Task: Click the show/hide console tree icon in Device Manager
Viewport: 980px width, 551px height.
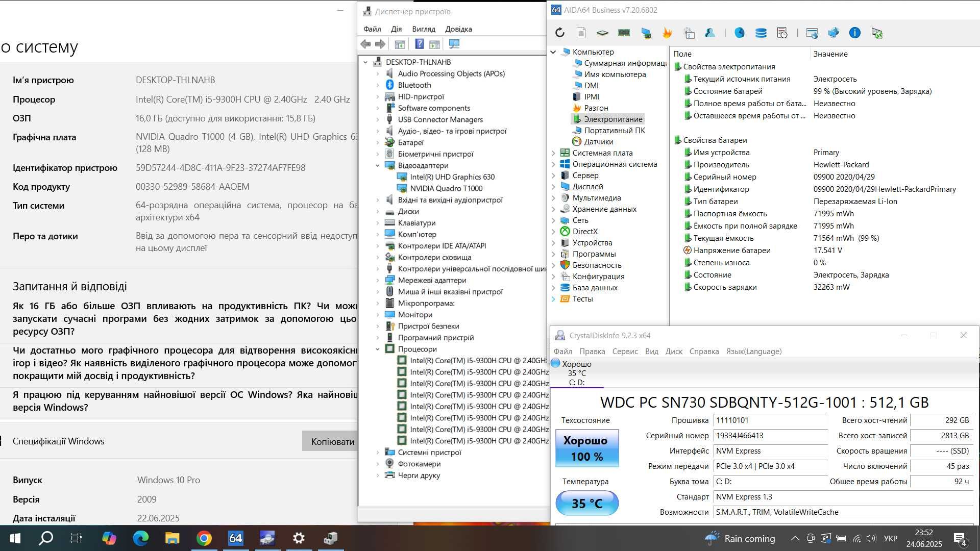Action: (400, 44)
